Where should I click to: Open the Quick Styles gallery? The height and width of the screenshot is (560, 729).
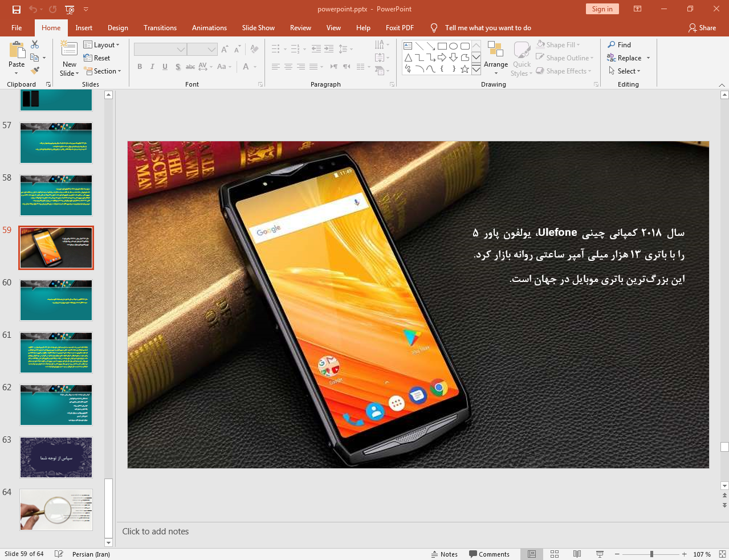pyautogui.click(x=522, y=58)
